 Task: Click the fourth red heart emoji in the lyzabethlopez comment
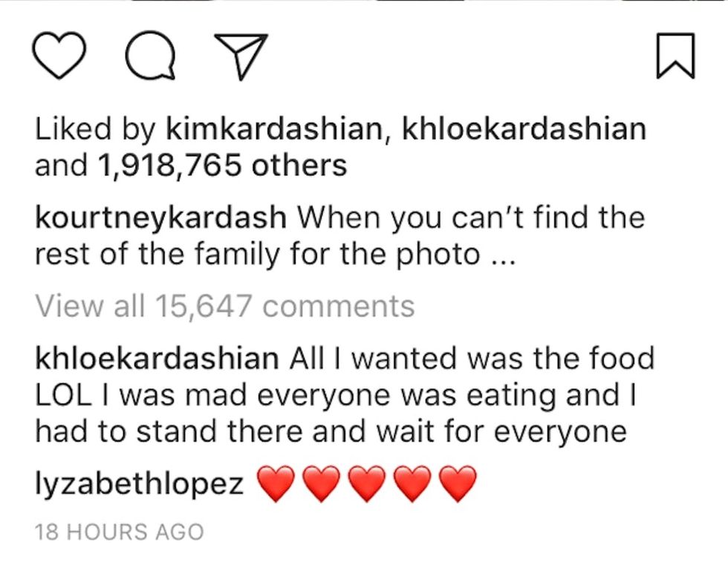coord(412,484)
